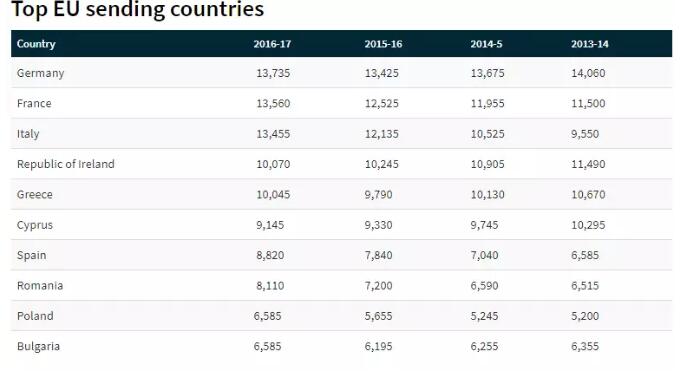Click the 2015-16 column header
Screen dimensions: 681x376
tap(383, 44)
